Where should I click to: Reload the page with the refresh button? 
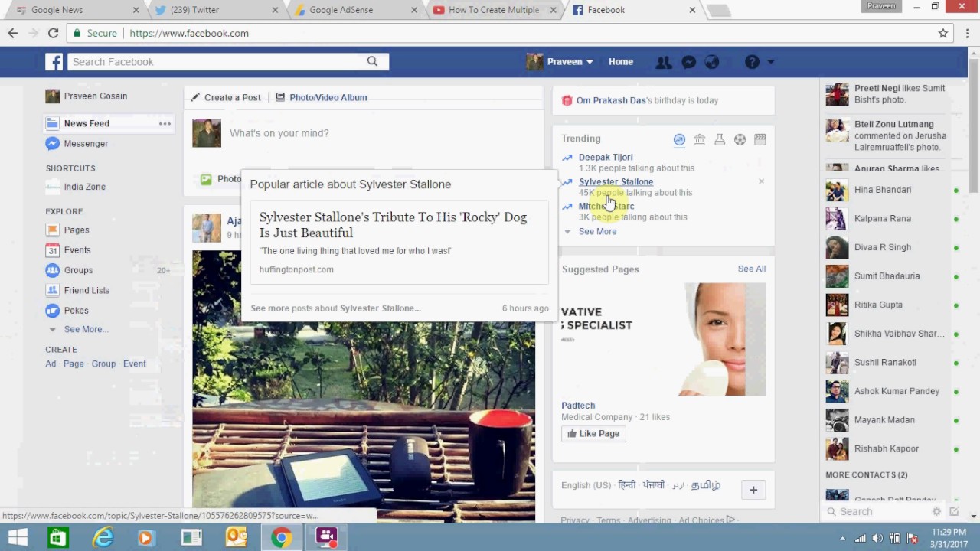point(53,33)
